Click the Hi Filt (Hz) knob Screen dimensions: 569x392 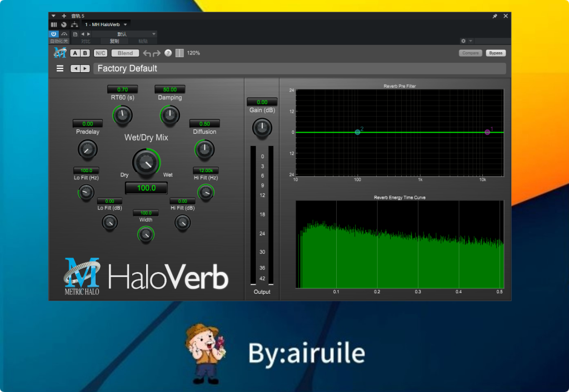tap(206, 192)
